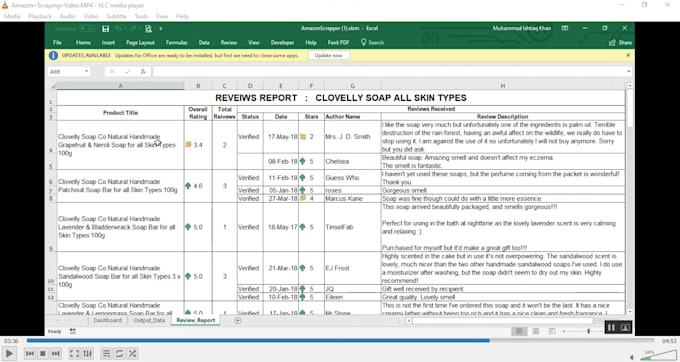The height and width of the screenshot is (362, 680).
Task: Click the Excel Save icon
Action: click(x=105, y=29)
